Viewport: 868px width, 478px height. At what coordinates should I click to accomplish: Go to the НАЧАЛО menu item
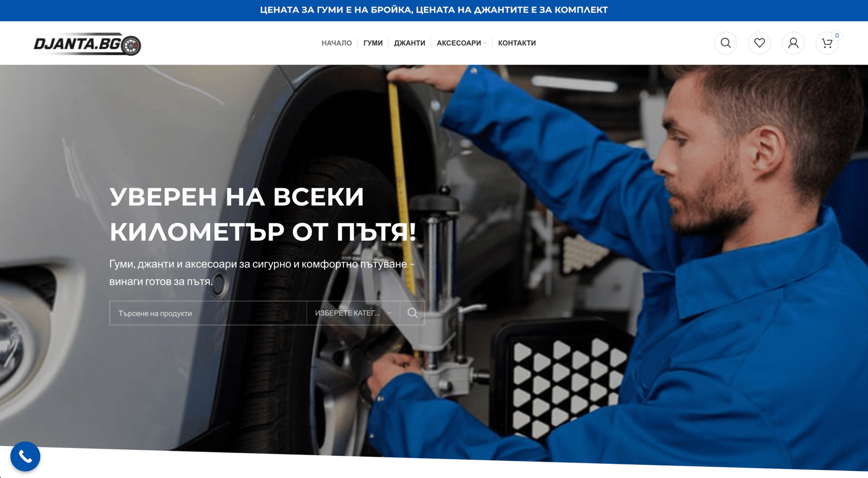336,43
